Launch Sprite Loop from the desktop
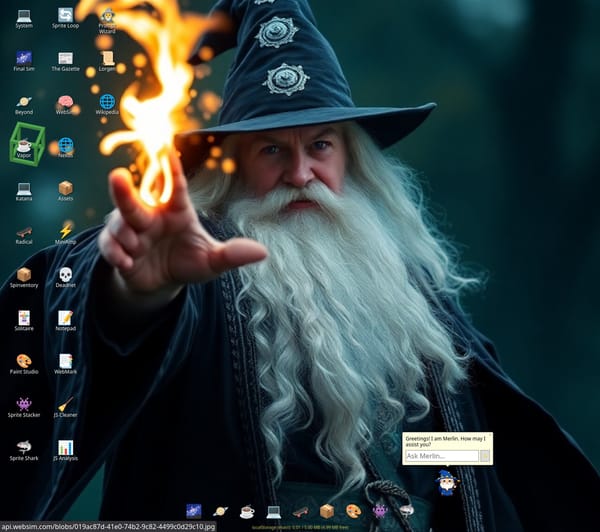Screen dimensions: 600x532 pos(65,19)
